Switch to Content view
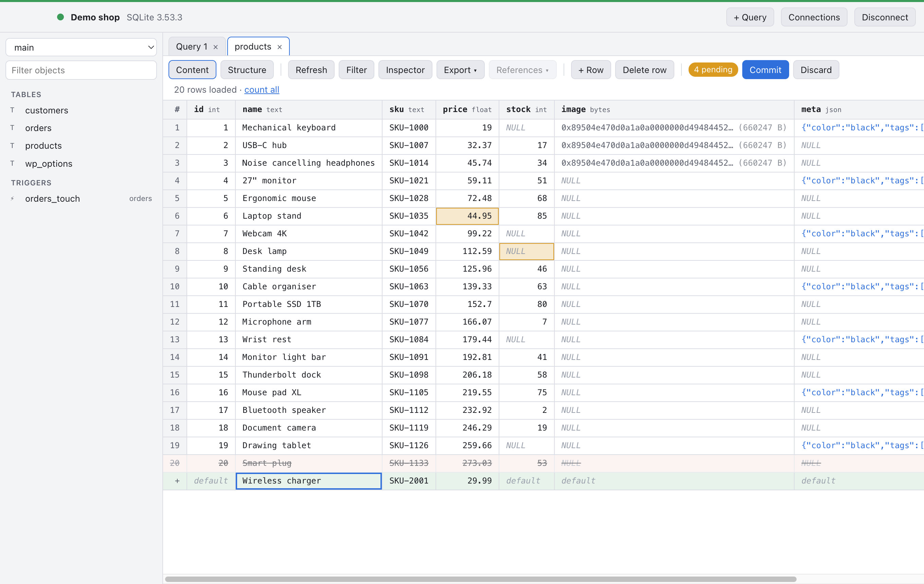924x584 pixels. (x=192, y=70)
